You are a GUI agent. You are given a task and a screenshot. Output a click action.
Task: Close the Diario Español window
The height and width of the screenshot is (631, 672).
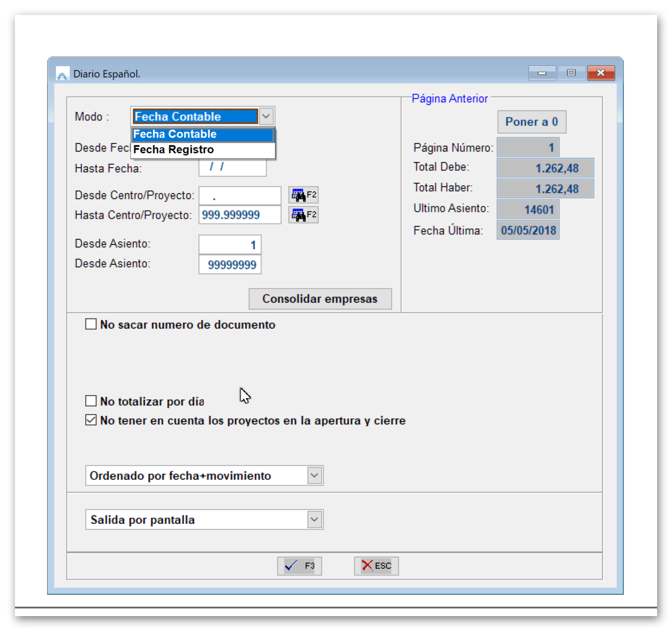601,73
